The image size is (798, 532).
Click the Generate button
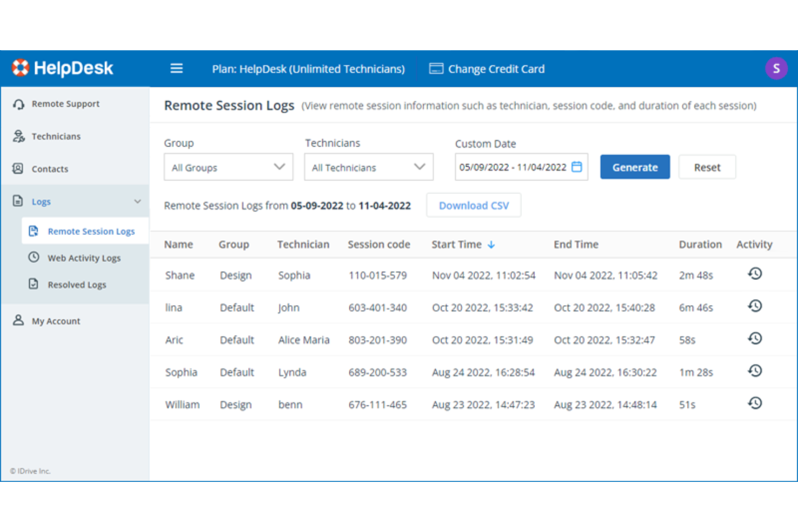coord(635,167)
